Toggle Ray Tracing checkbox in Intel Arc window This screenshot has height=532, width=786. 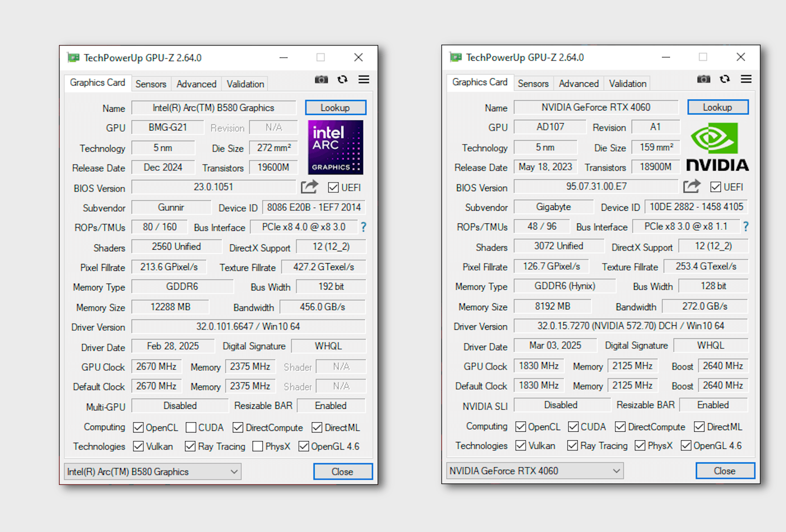click(x=190, y=446)
